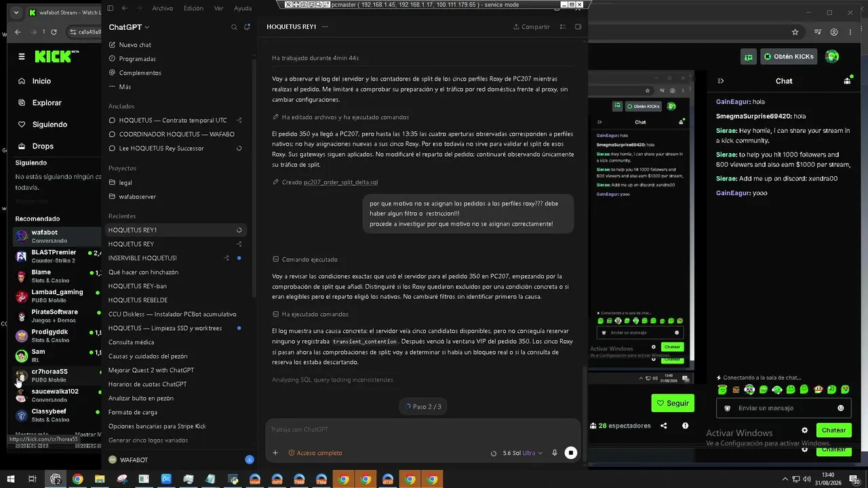Open recommended channel BLASTPremier
The width and height of the screenshot is (868, 488).
57,256
